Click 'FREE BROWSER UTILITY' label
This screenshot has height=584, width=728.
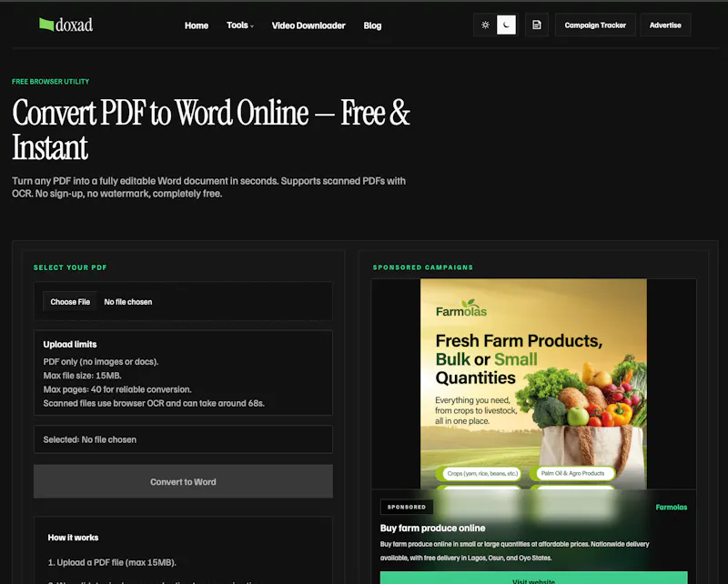[51, 82]
